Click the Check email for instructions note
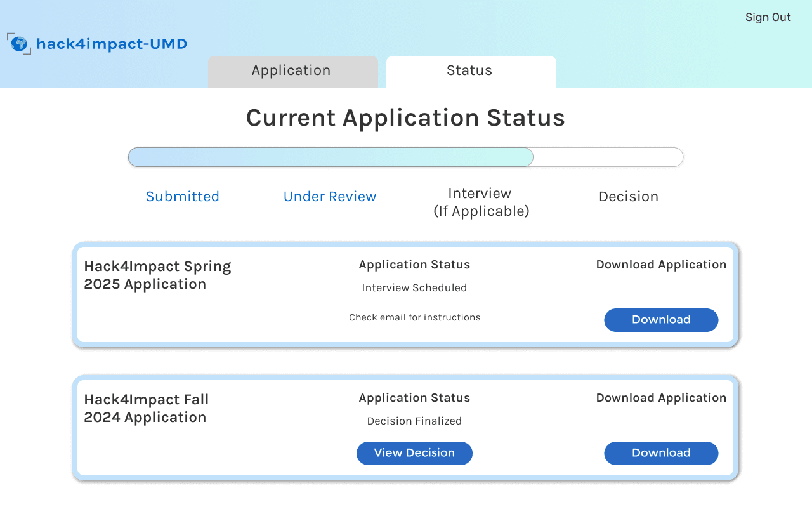This screenshot has width=812, height=528. (414, 317)
